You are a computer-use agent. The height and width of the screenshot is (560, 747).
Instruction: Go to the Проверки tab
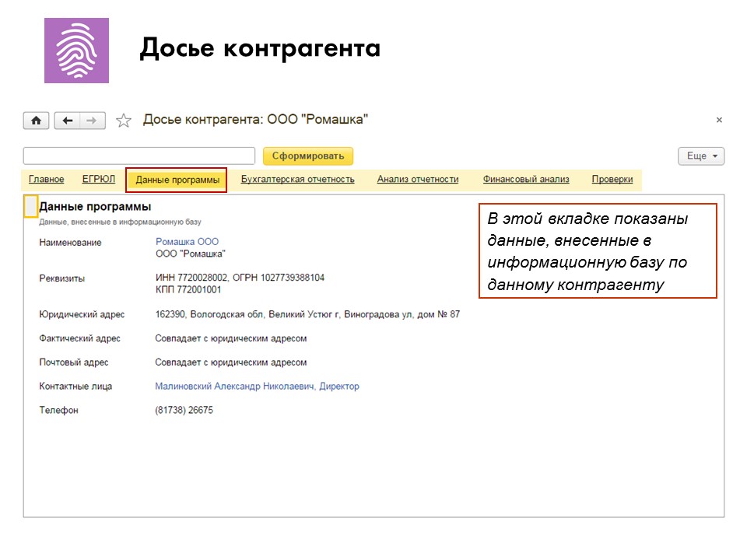point(612,179)
